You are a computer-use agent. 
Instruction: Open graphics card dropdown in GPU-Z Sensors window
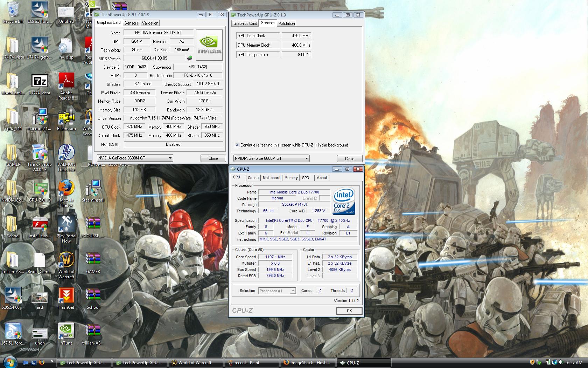[271, 158]
